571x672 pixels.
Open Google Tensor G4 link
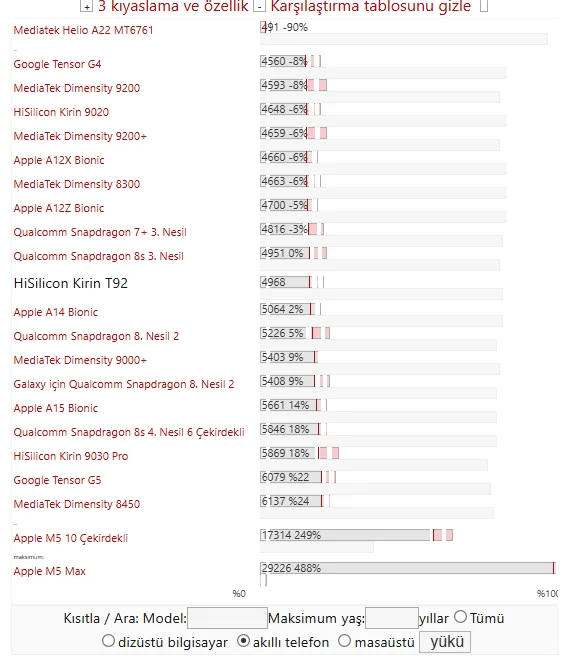(x=57, y=64)
